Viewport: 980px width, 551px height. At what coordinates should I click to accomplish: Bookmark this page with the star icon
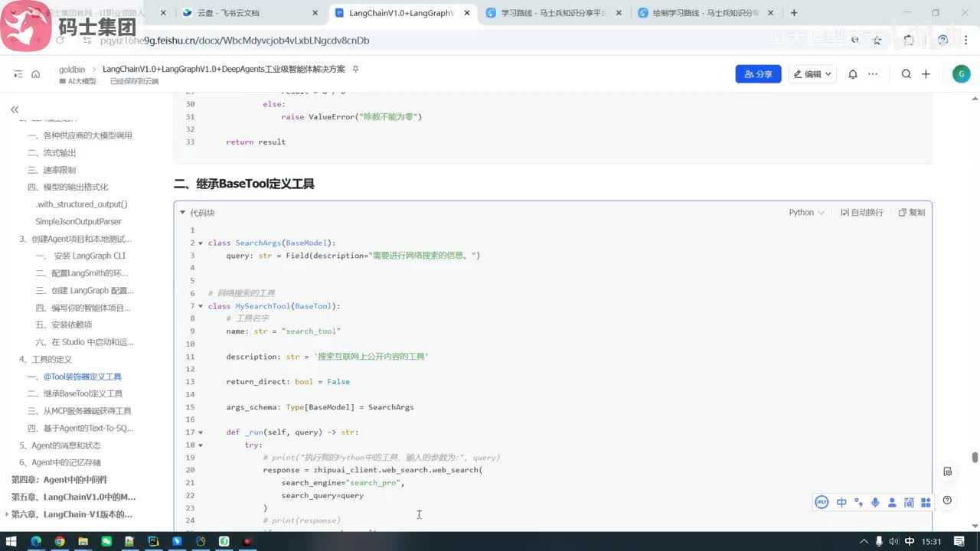point(877,40)
